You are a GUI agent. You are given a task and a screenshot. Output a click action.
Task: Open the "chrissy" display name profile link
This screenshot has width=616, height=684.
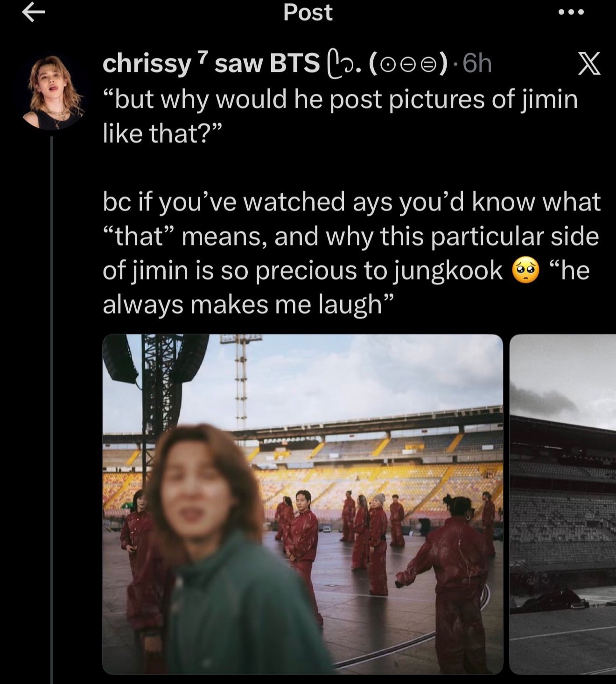tap(147, 64)
